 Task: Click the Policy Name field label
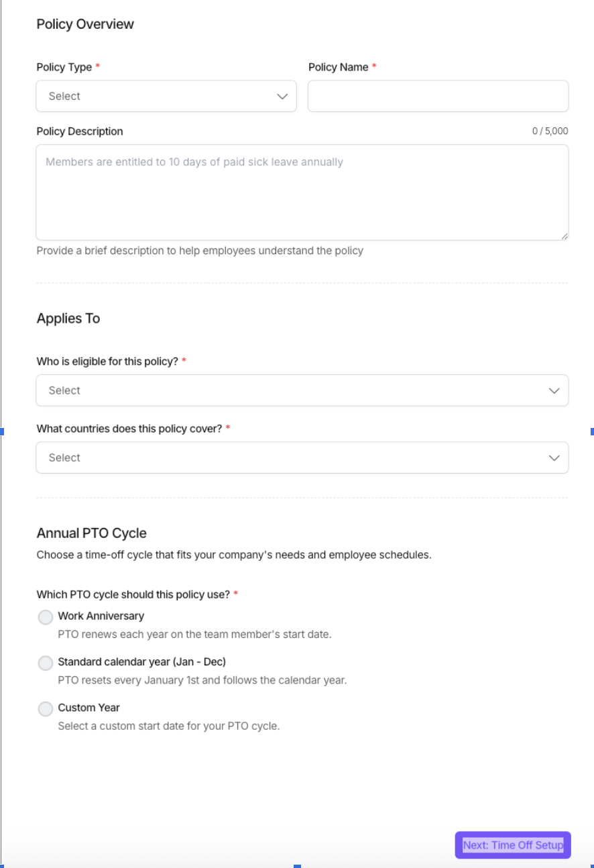tap(338, 67)
